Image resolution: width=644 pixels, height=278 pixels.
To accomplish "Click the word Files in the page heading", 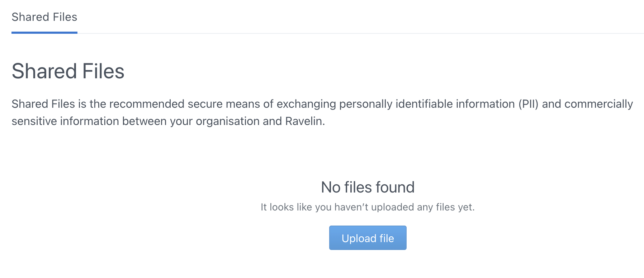I will (x=103, y=71).
